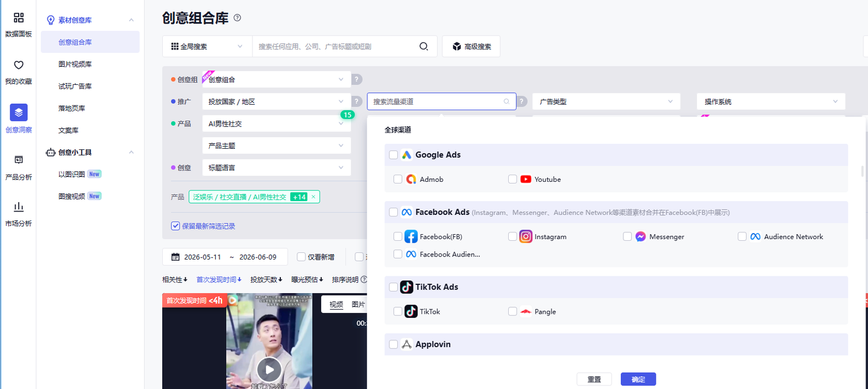Image resolution: width=868 pixels, height=389 pixels.
Task: Click the Audience Network meta logo
Action: tap(755, 237)
